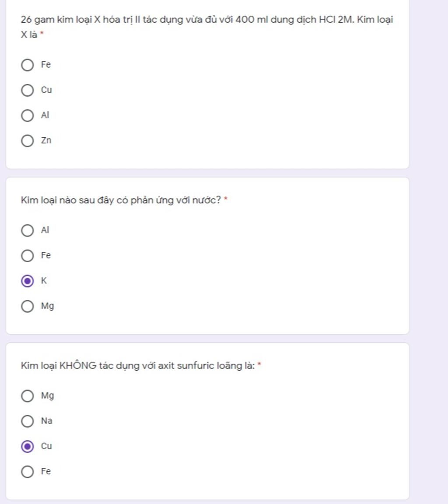
Task: Choose Cu as metal X answer
Action: point(27,90)
